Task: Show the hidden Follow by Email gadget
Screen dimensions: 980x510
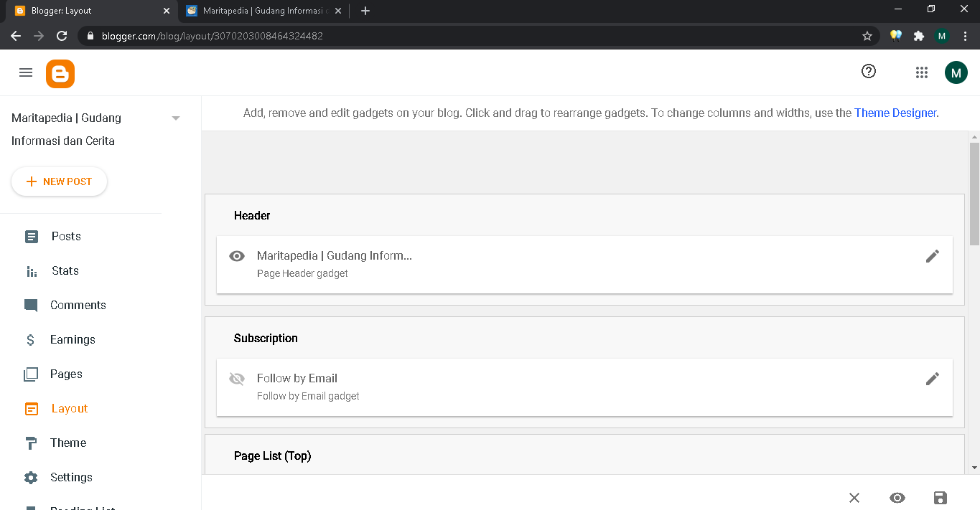Action: pyautogui.click(x=237, y=379)
